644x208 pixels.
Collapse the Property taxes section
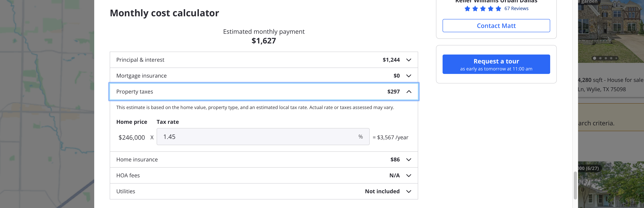click(x=408, y=92)
